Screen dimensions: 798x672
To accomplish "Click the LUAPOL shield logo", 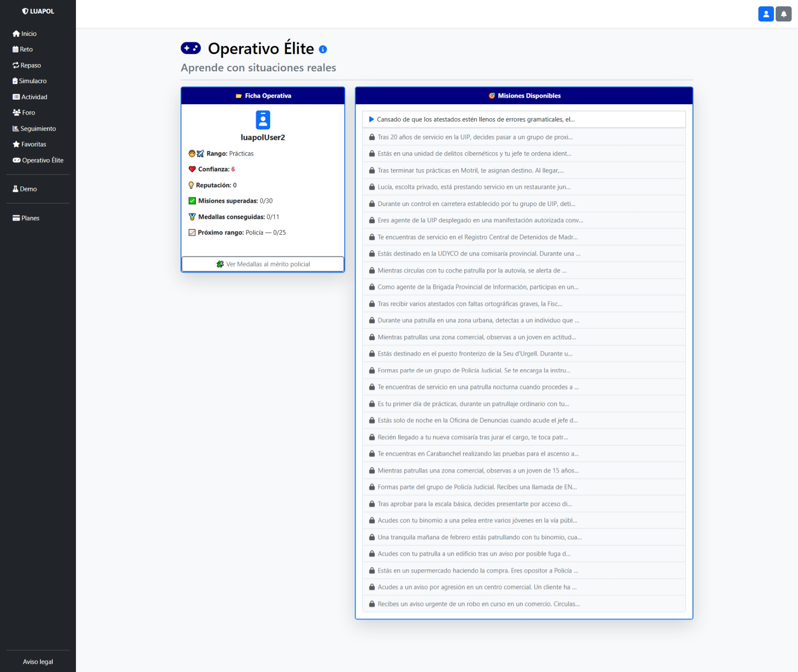I will (25, 11).
